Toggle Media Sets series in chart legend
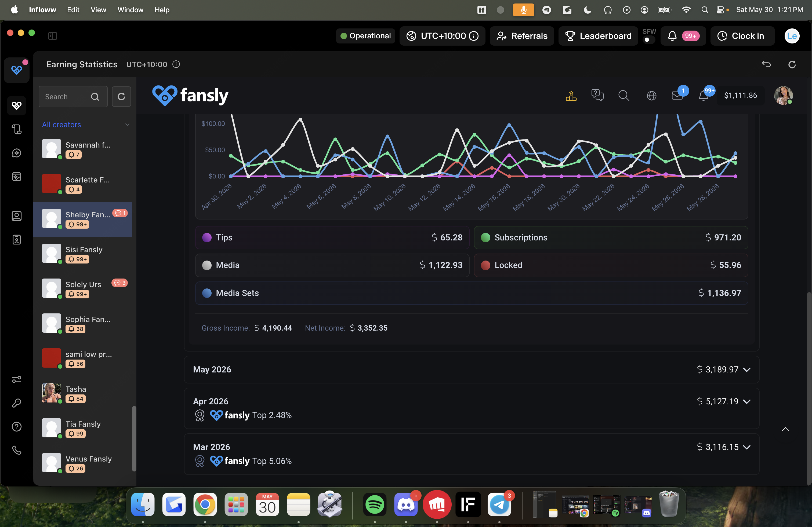This screenshot has height=527, width=812. pyautogui.click(x=472, y=293)
